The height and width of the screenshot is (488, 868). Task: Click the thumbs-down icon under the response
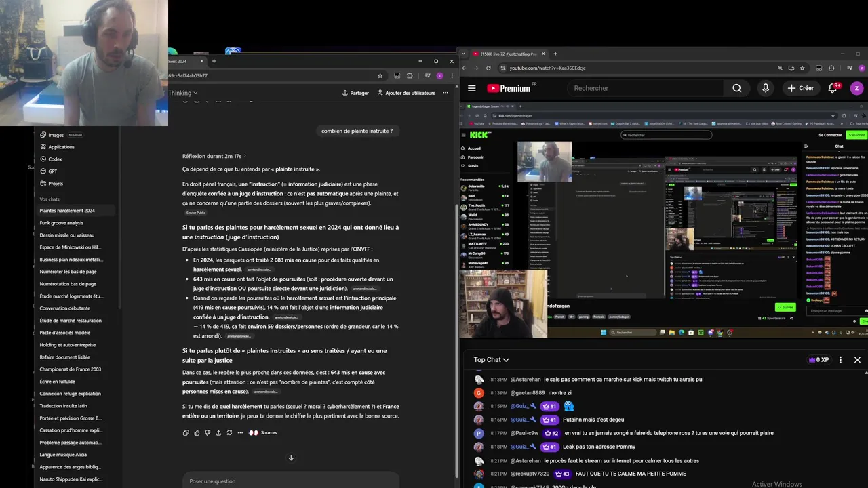[208, 432]
